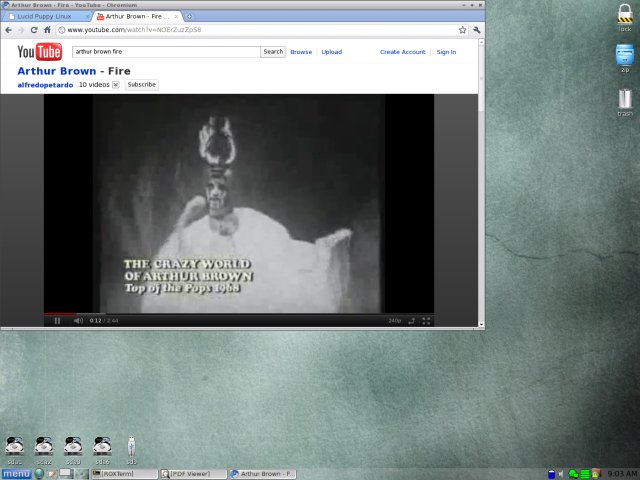
Task: Close the Arthur Brown - Fire tab
Action: pyautogui.click(x=176, y=17)
